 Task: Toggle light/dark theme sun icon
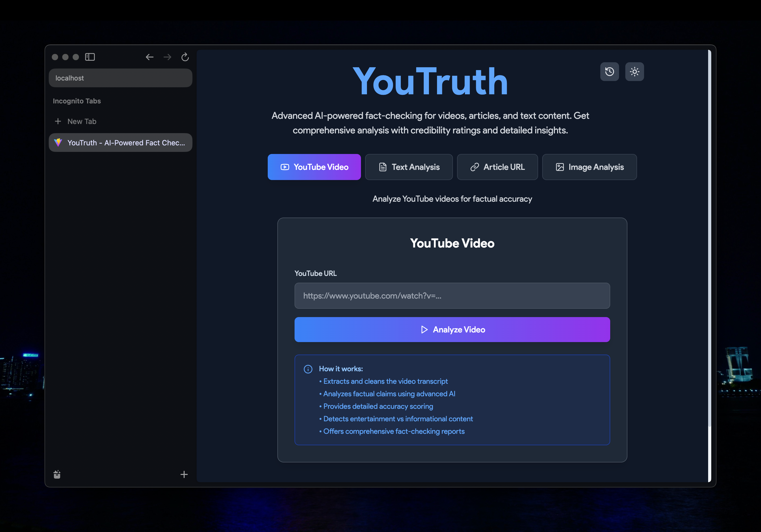click(634, 72)
